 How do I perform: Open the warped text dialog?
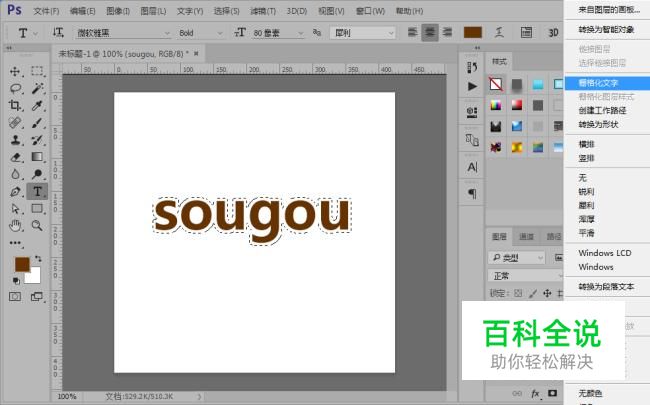[500, 32]
